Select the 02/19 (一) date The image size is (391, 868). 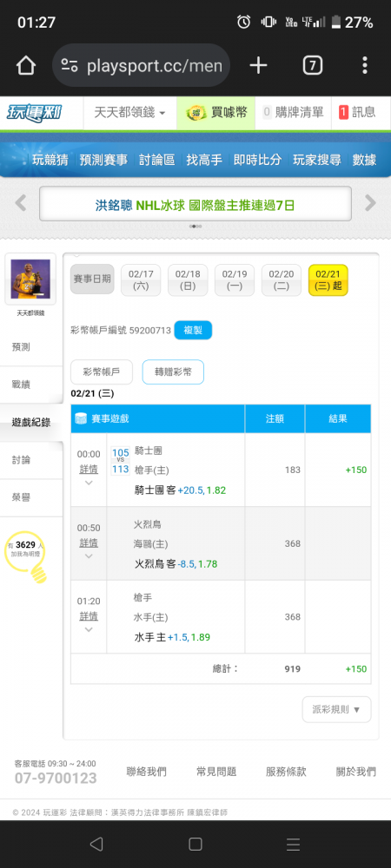point(235,280)
